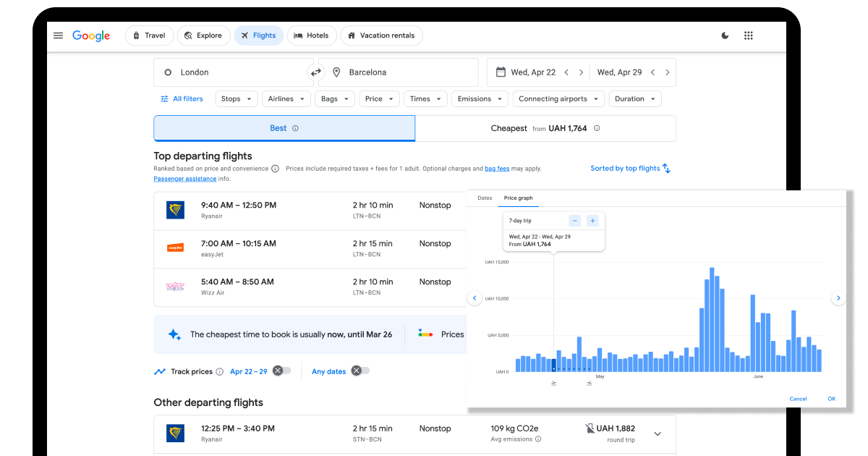Open the main navigation menu
The height and width of the screenshot is (456, 868).
coord(58,35)
